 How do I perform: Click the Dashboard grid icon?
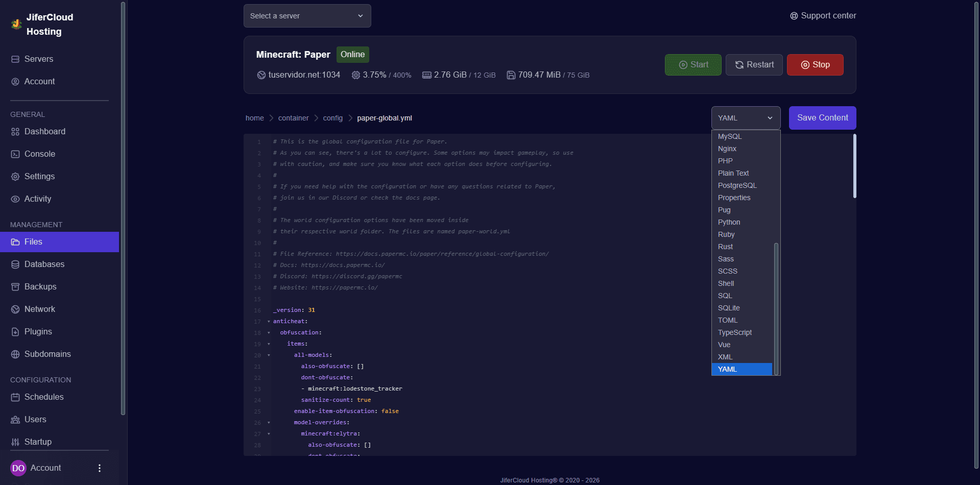(x=15, y=132)
